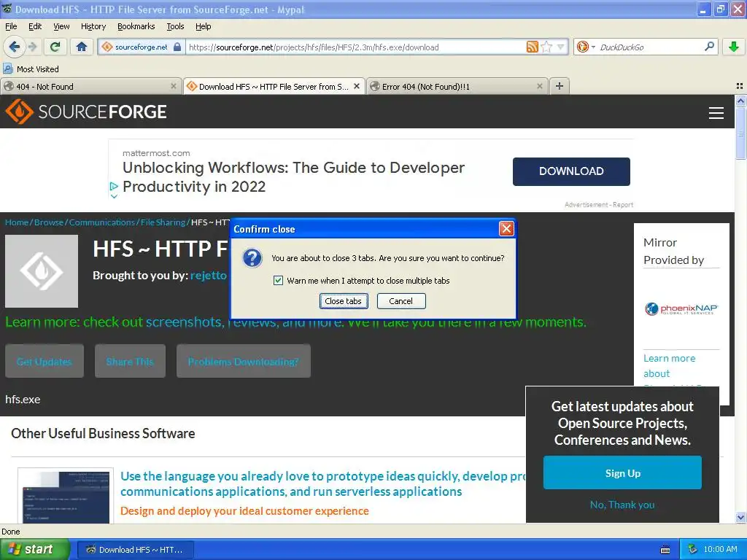Click the 'Download HFS ~ HTT...' taskbar button
This screenshot has height=560, width=747.
[135, 550]
